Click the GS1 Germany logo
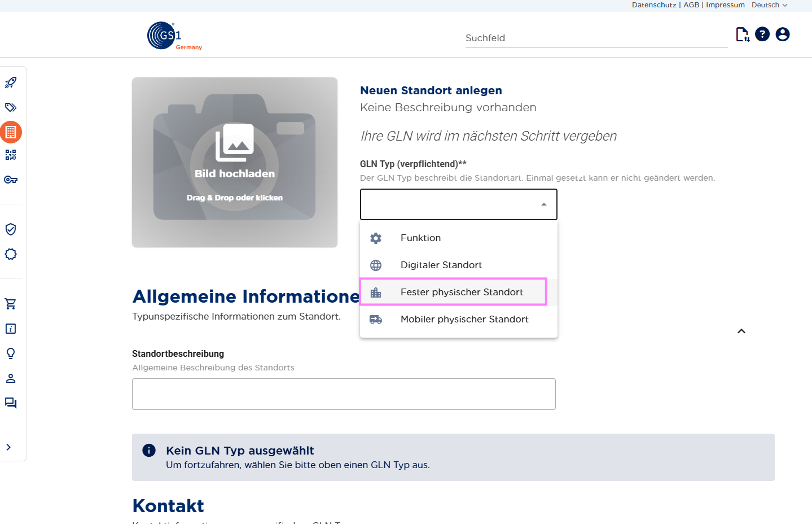Screen dimensions: 812x524 point(174,36)
